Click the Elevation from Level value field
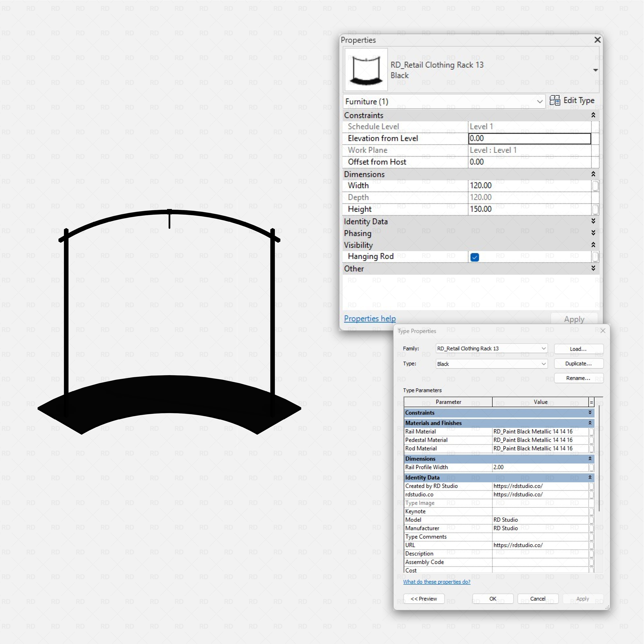The height and width of the screenshot is (644, 644). click(x=529, y=138)
